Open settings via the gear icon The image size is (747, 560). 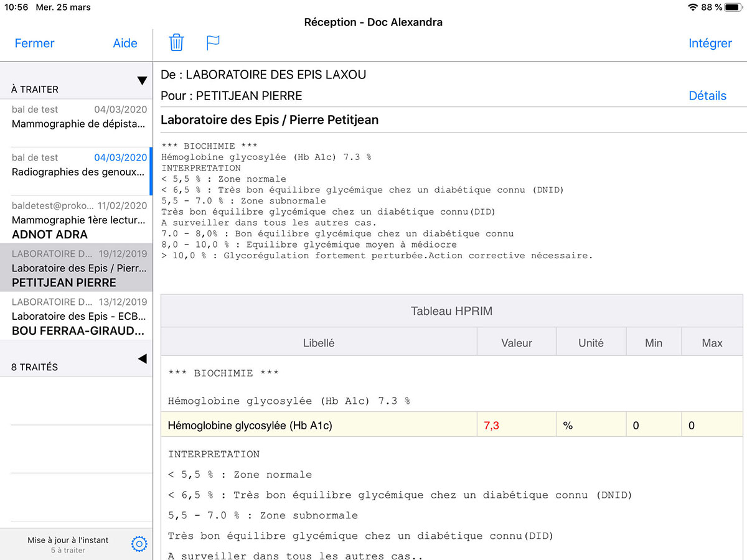click(139, 544)
